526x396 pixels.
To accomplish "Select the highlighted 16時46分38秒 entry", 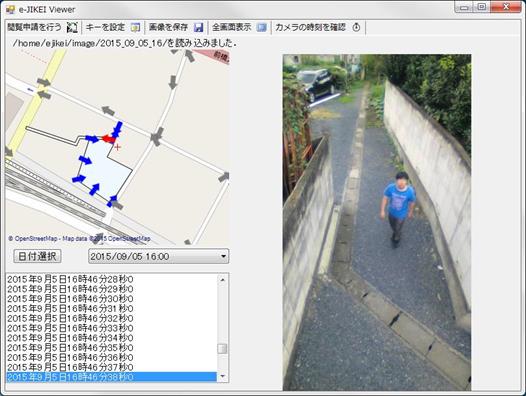I will click(x=111, y=377).
